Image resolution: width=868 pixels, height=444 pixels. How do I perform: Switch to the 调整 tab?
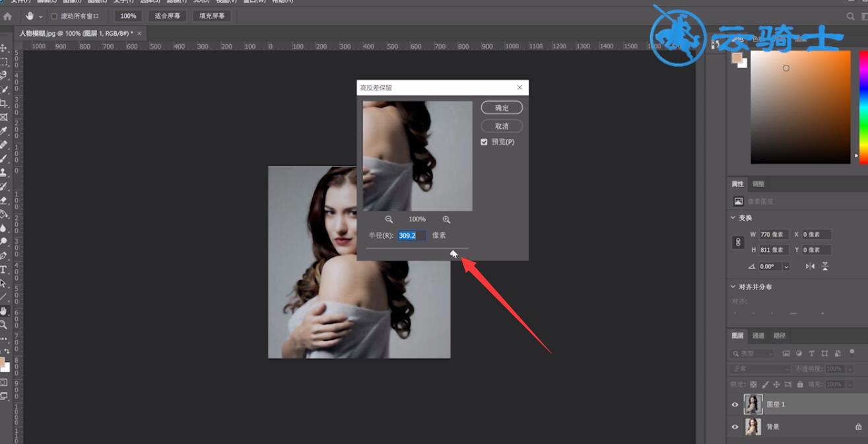click(x=758, y=184)
